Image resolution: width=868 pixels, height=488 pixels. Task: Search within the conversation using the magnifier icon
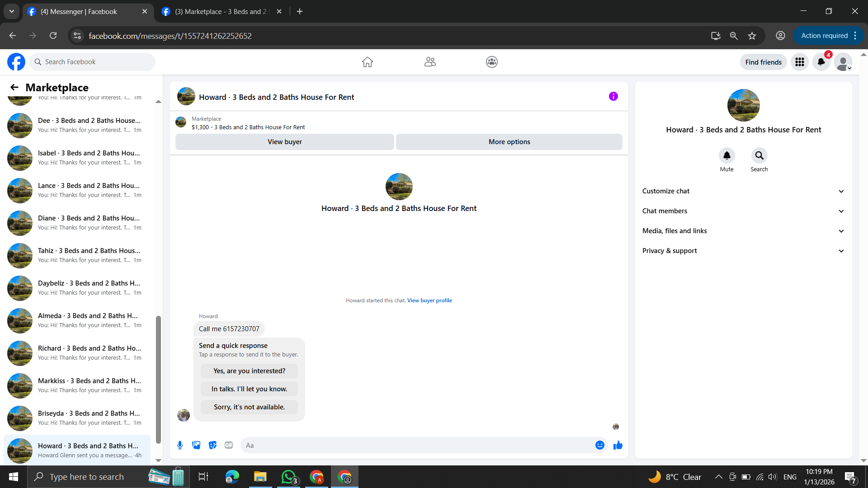tap(759, 155)
